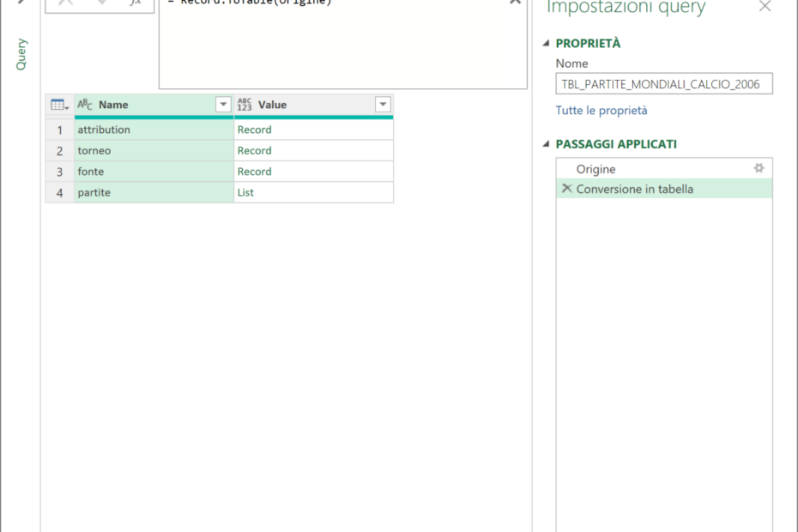Open the Record link in attribution row
798x532 pixels.
254,130
